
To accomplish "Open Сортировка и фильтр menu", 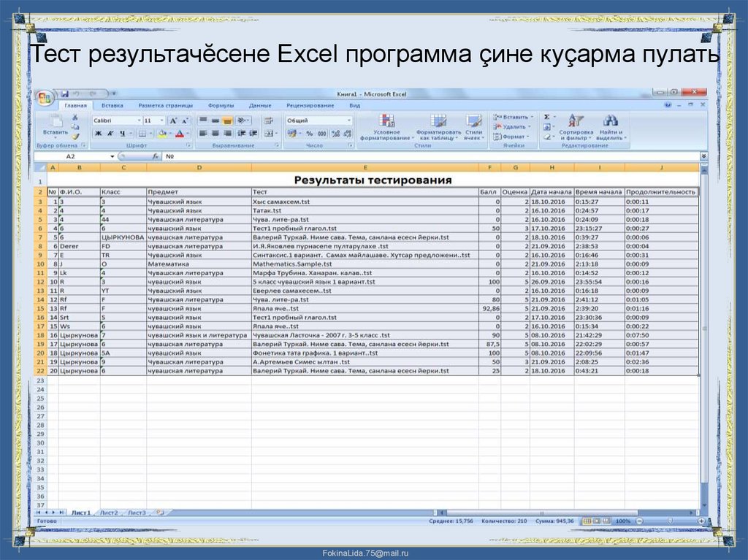I will (576, 127).
